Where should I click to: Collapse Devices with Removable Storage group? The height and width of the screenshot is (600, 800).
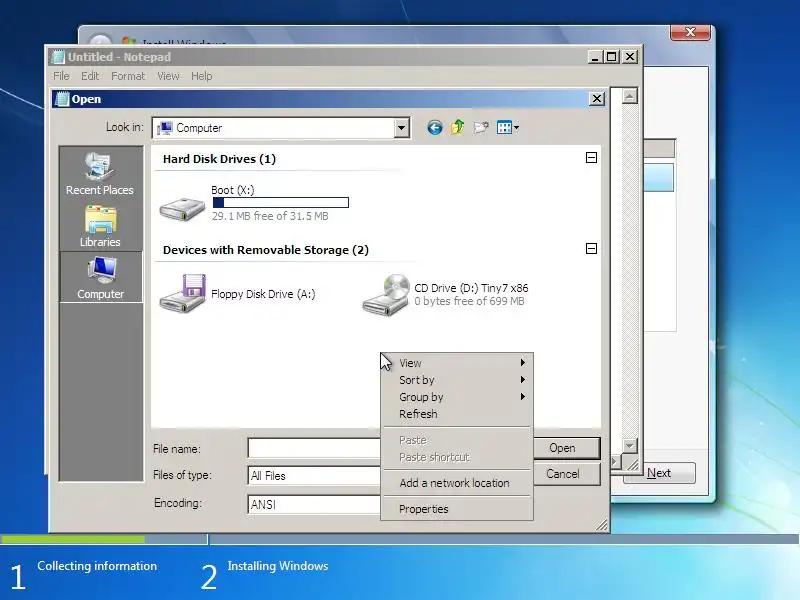591,248
